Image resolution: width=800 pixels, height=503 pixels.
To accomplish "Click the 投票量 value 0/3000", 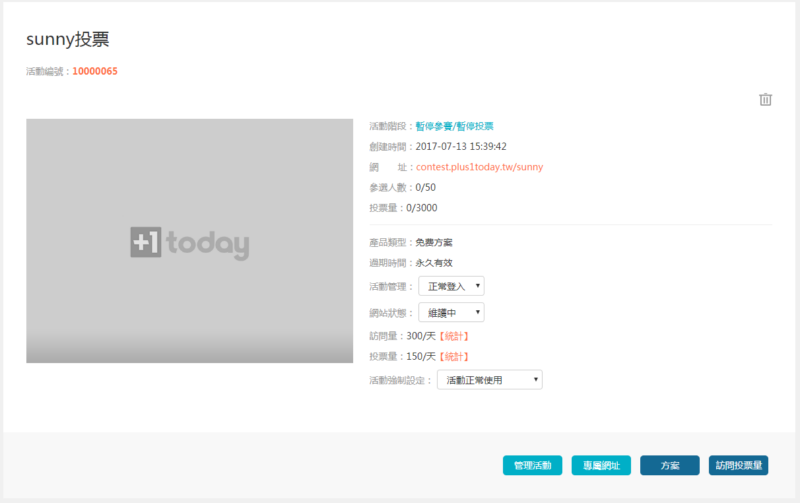I will tap(421, 208).
